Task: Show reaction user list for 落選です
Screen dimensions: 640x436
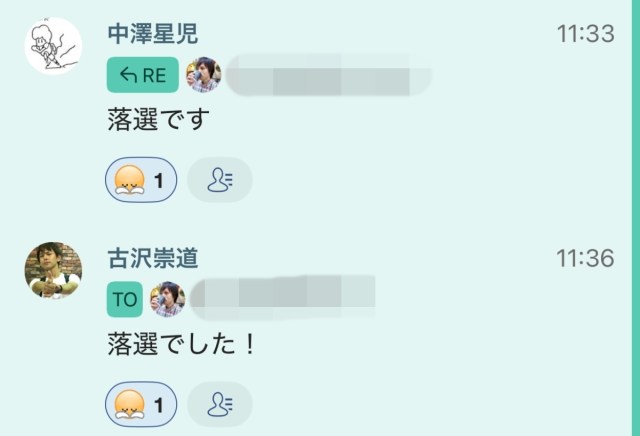Action: [x=220, y=180]
